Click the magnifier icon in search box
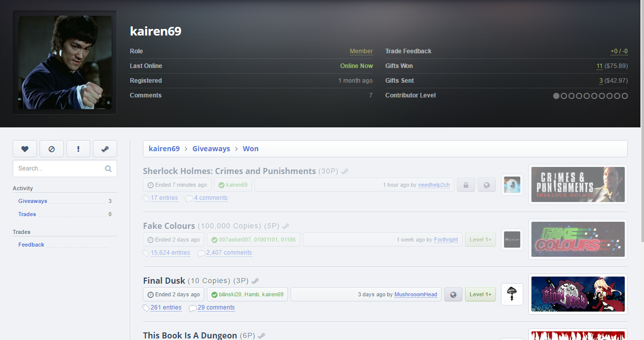The width and height of the screenshot is (644, 340). point(108,168)
